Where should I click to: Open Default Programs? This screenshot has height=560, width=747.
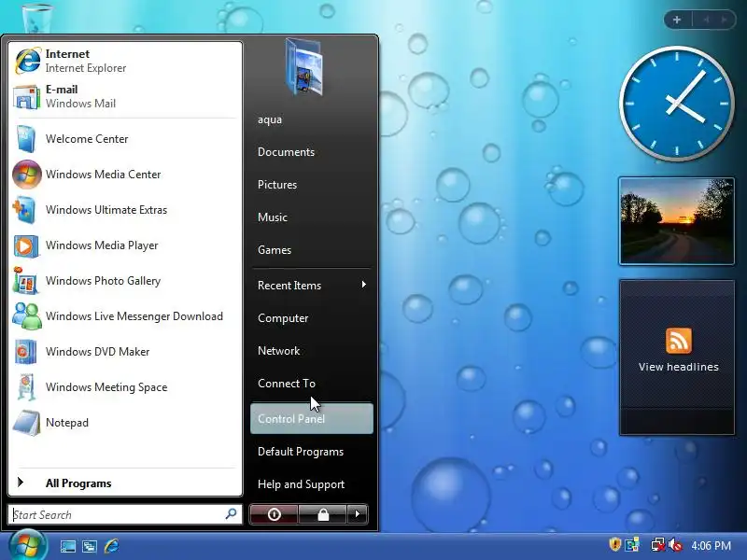coord(301,452)
